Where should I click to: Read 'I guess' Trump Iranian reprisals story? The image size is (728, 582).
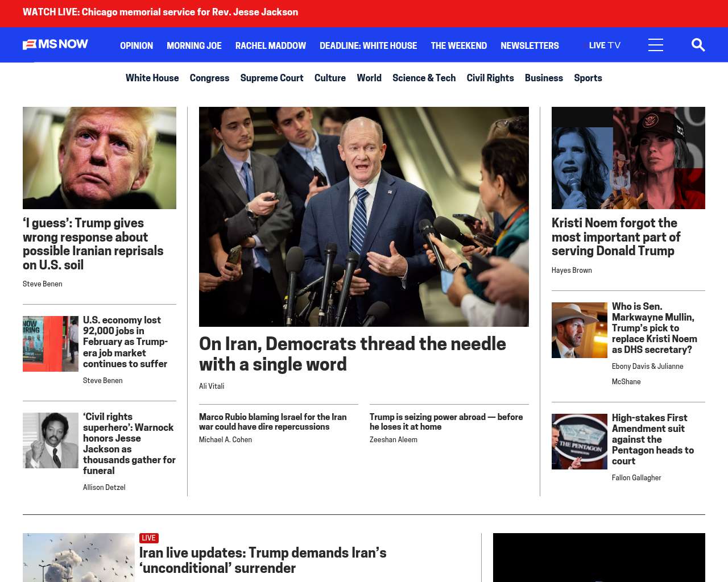(93, 244)
